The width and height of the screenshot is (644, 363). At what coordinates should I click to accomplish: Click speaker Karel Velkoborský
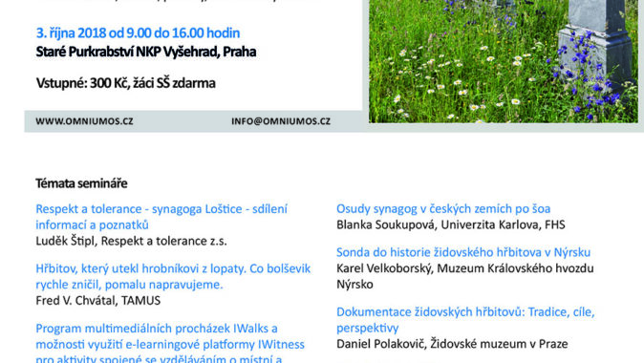pyautogui.click(x=384, y=268)
